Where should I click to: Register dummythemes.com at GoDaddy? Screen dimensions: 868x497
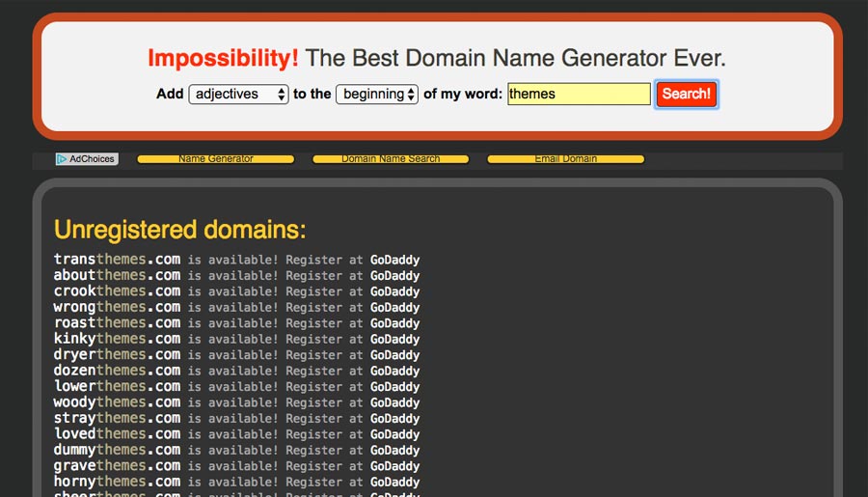pyautogui.click(x=394, y=451)
